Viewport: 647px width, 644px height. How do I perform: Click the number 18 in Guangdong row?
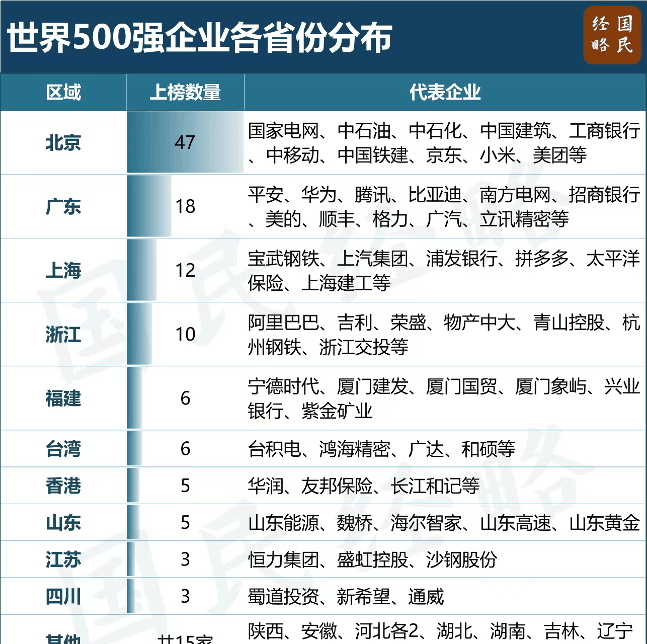point(185,207)
